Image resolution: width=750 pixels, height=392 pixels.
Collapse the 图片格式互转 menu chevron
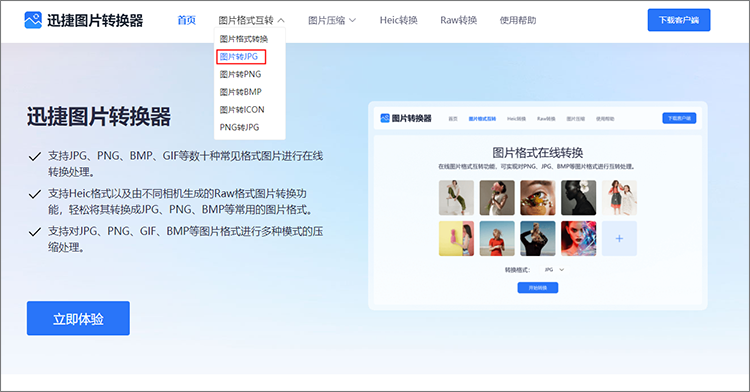coord(281,21)
